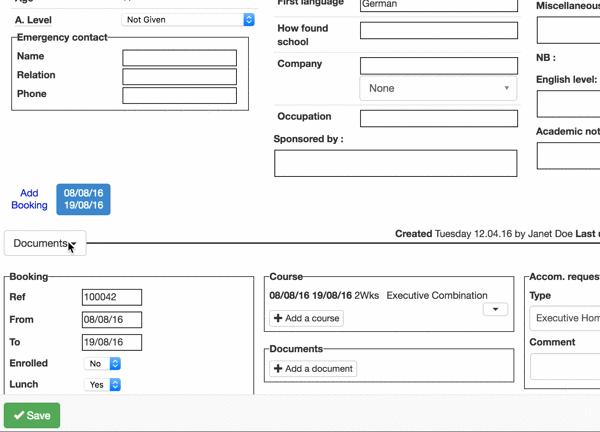Click the green Save button
The width and height of the screenshot is (600, 432).
(x=32, y=416)
